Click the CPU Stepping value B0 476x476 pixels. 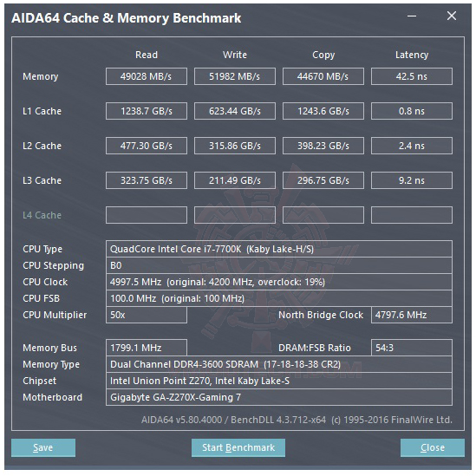279,265
